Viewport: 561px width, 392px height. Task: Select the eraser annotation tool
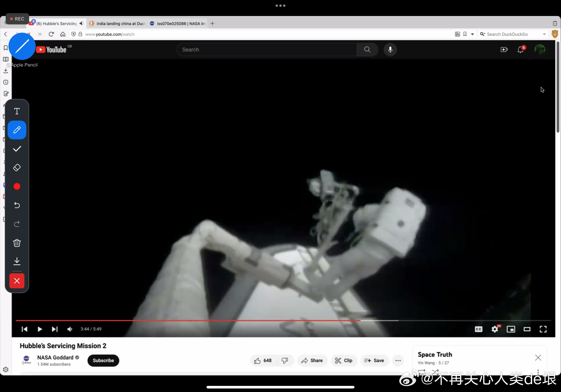[17, 168]
